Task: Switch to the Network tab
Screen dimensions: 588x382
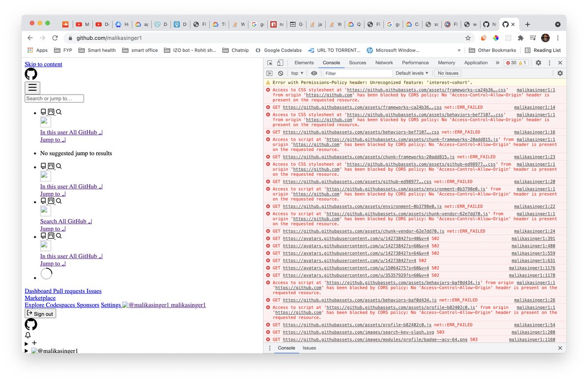Action: 384,63
